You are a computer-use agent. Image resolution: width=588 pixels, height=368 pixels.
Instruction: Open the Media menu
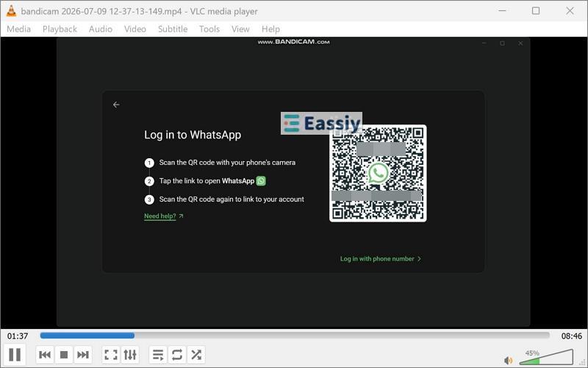[19, 29]
